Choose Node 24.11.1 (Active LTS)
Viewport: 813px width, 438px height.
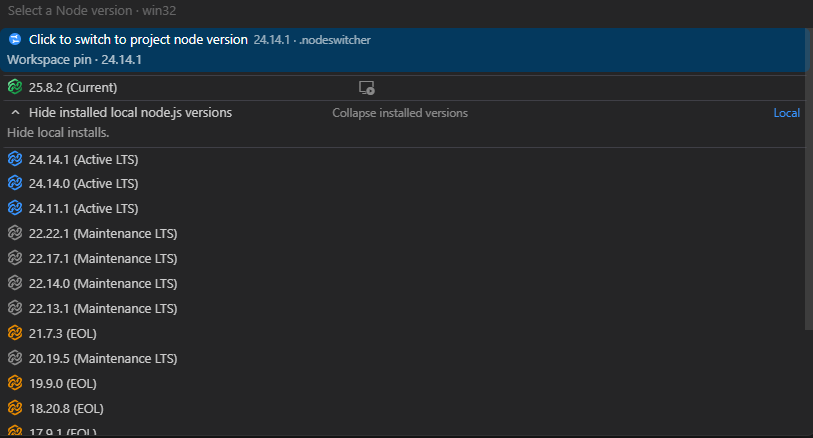pyautogui.click(x=403, y=208)
